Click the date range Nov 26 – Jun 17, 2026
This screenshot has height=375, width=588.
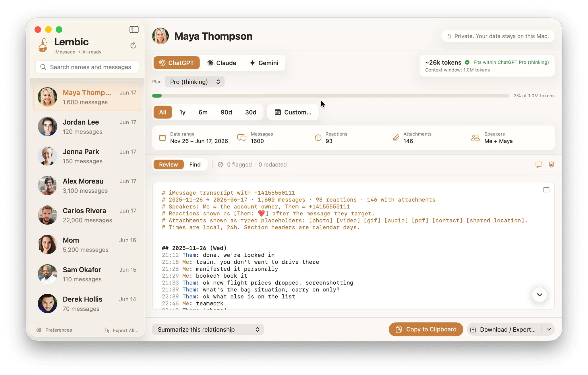point(199,141)
